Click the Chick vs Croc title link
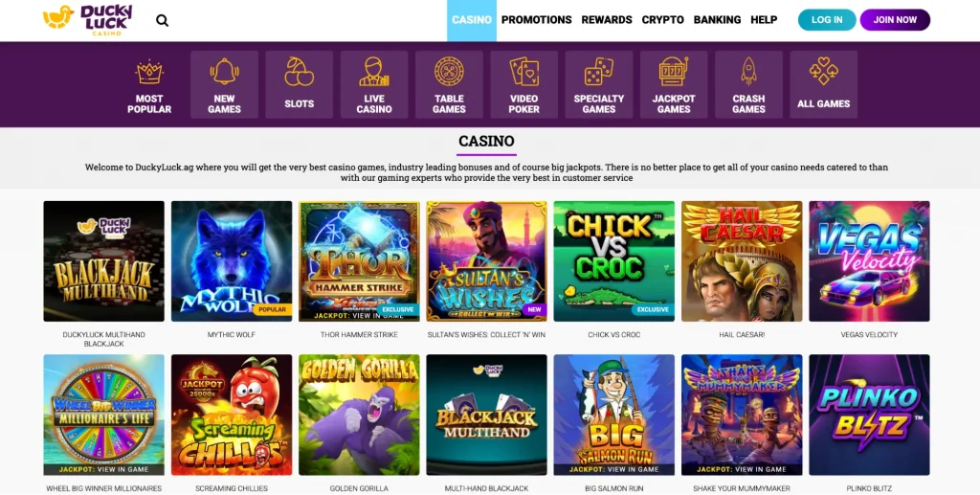 pyautogui.click(x=613, y=335)
